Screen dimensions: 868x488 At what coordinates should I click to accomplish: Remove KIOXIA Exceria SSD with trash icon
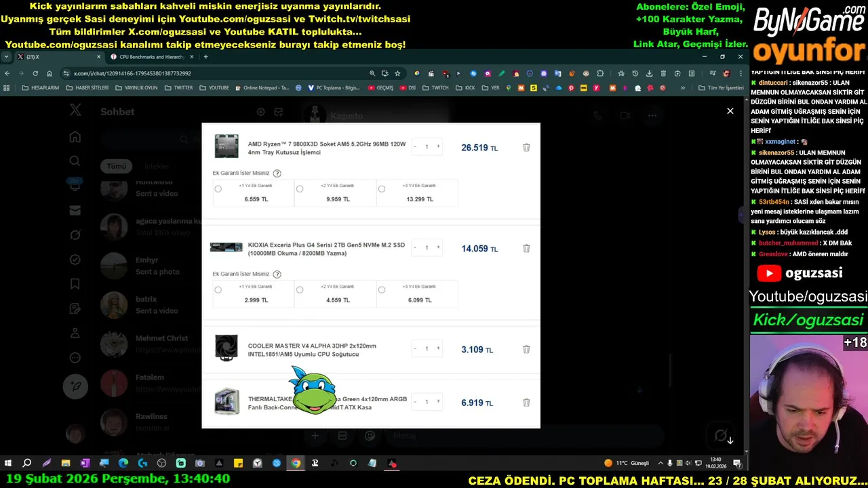point(526,248)
